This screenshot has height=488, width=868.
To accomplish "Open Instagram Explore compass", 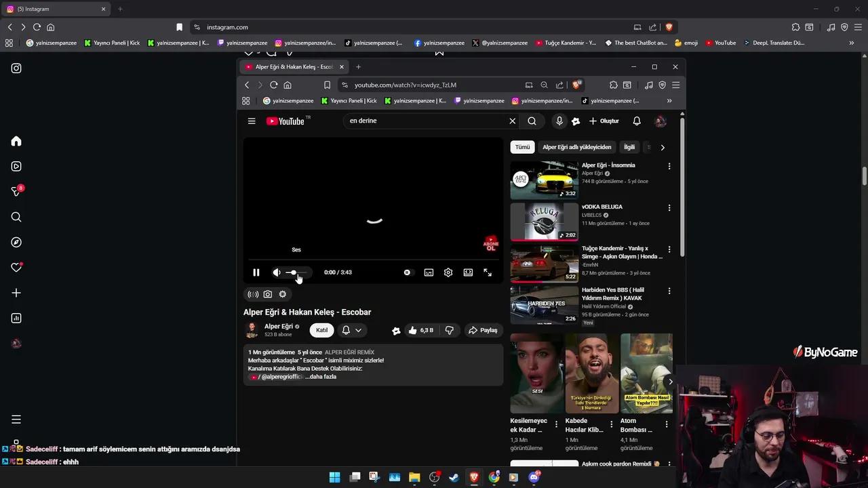I will point(16,243).
